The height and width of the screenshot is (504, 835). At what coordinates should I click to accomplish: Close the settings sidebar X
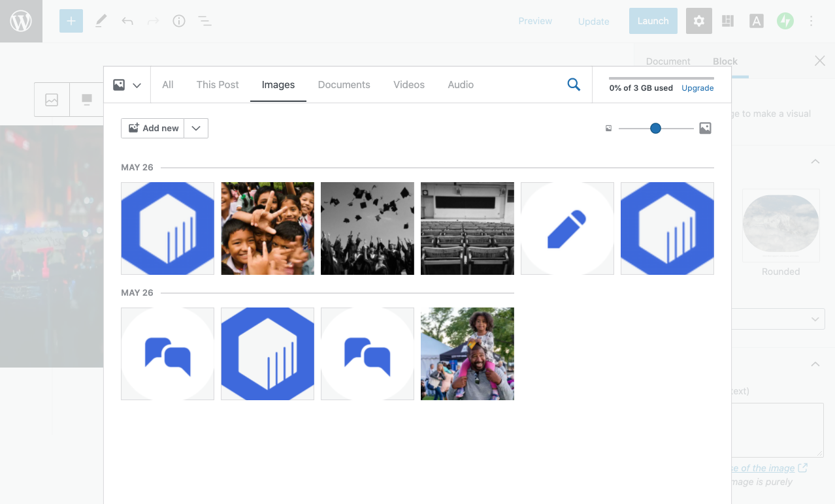click(820, 61)
